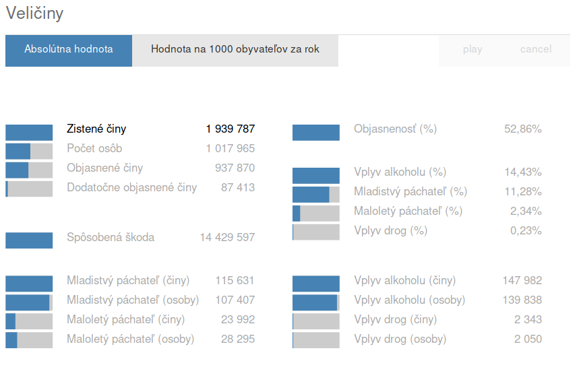The image size is (575, 392).
Task: Click the play button
Action: coord(473,49)
